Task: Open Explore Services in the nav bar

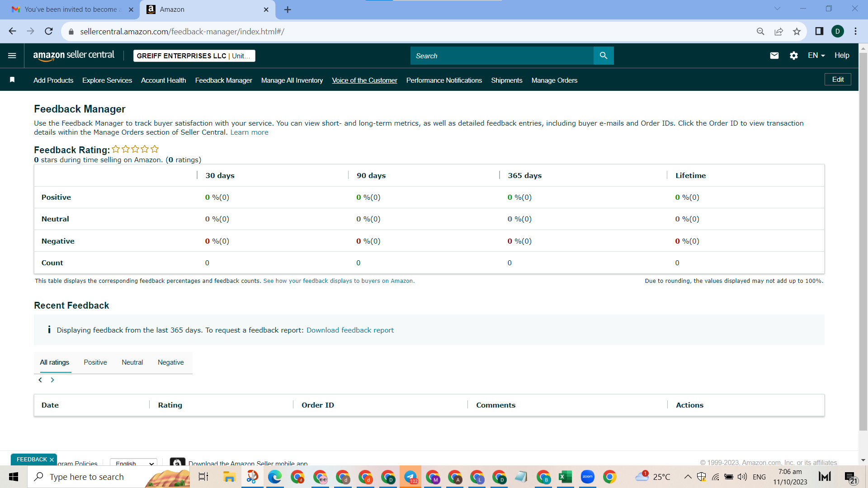Action: (x=107, y=80)
